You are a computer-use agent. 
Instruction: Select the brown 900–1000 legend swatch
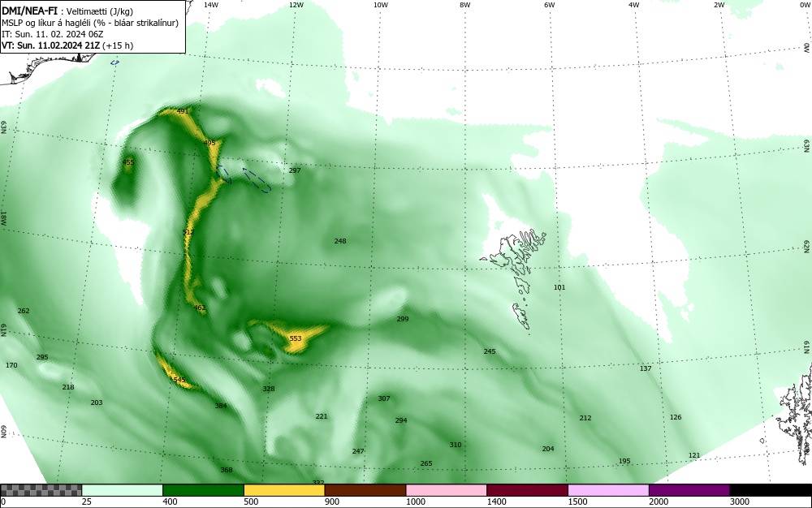[365, 490]
